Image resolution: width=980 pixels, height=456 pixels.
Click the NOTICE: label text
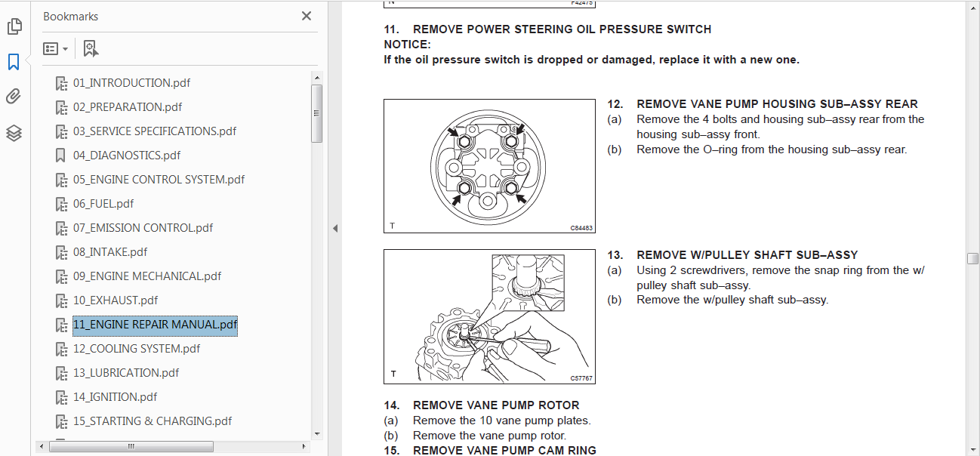(407, 45)
